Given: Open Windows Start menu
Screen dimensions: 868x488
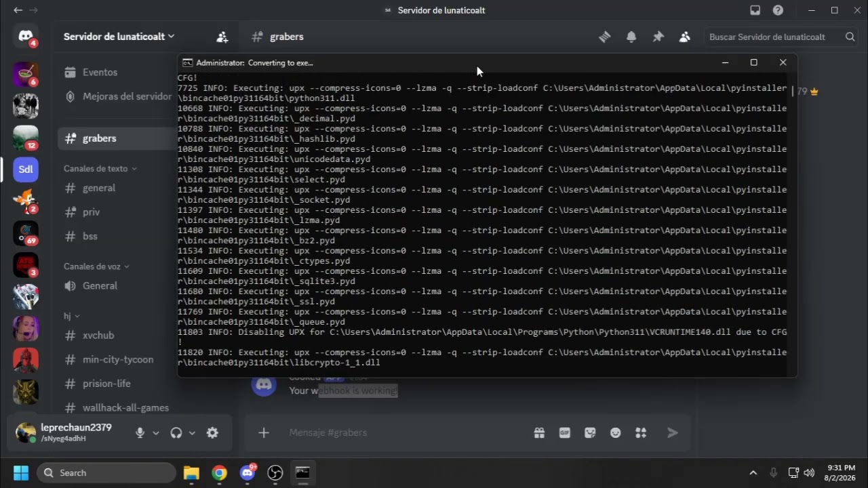Looking at the screenshot, I should click(x=20, y=472).
